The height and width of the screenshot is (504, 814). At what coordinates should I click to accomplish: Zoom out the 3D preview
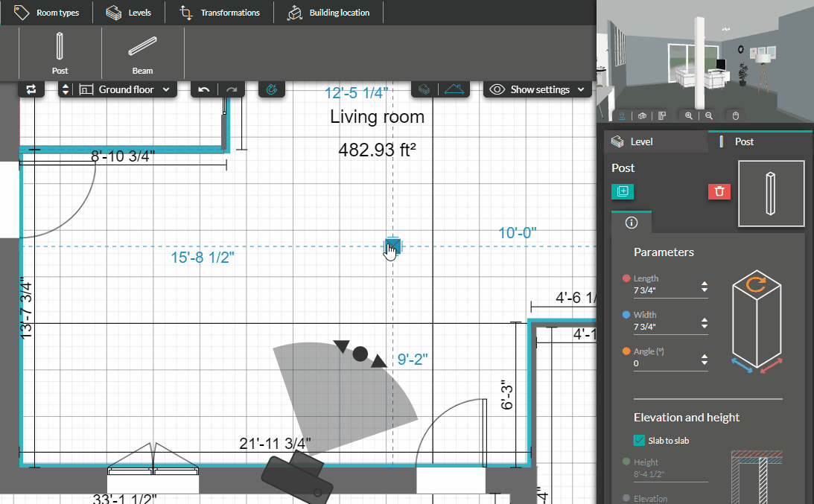pyautogui.click(x=709, y=115)
